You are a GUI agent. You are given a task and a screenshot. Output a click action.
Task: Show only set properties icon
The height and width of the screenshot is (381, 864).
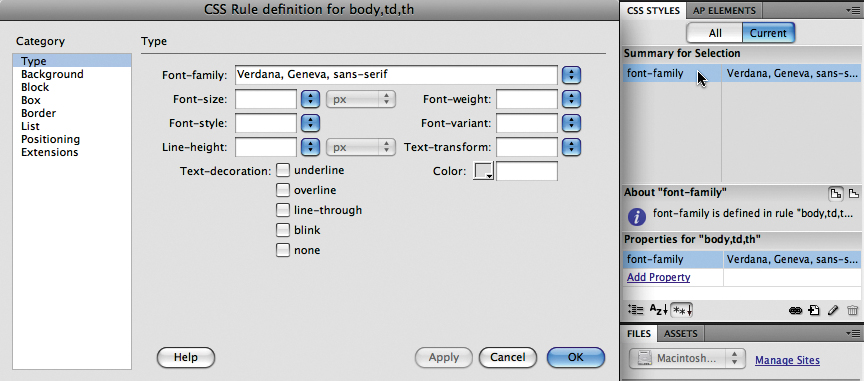coord(682,310)
